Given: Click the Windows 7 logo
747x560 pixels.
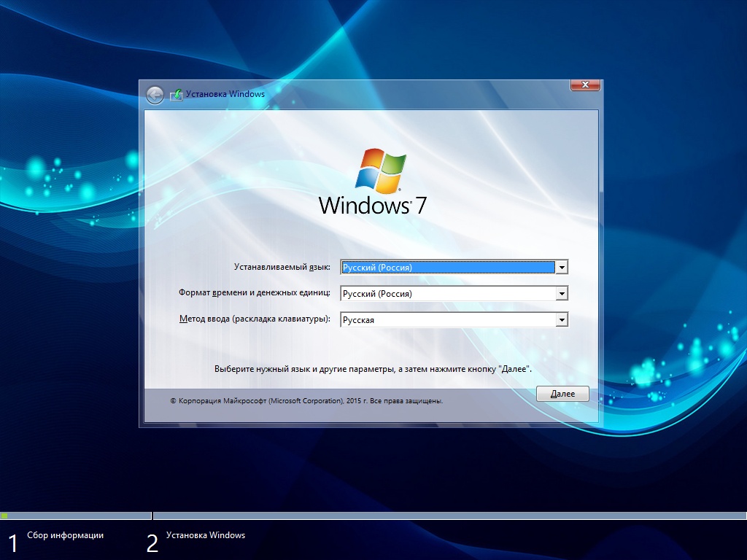Looking at the screenshot, I should 373,182.
